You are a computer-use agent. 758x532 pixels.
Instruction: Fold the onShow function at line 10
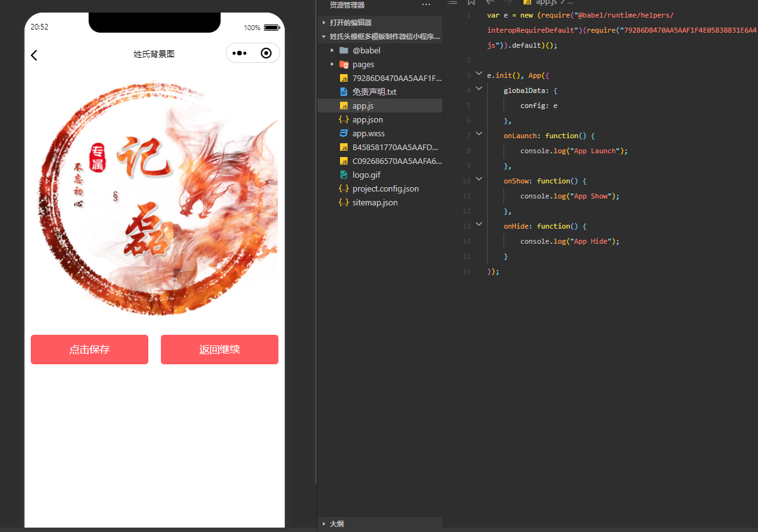pyautogui.click(x=479, y=179)
